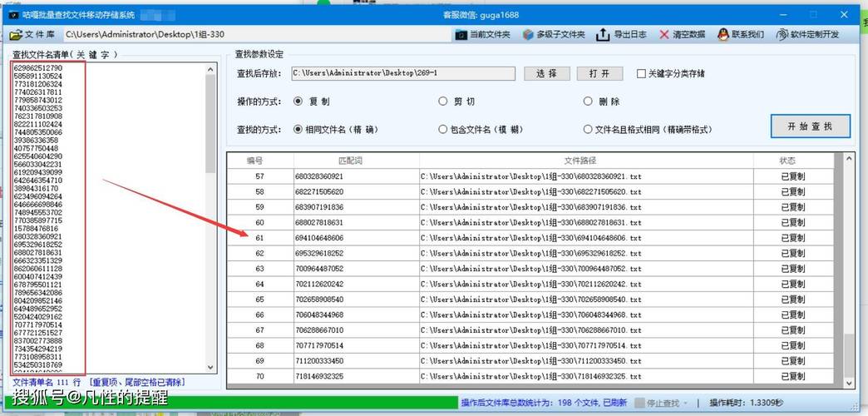Select row number 70 in results
This screenshot has width=868, height=416.
point(259,376)
